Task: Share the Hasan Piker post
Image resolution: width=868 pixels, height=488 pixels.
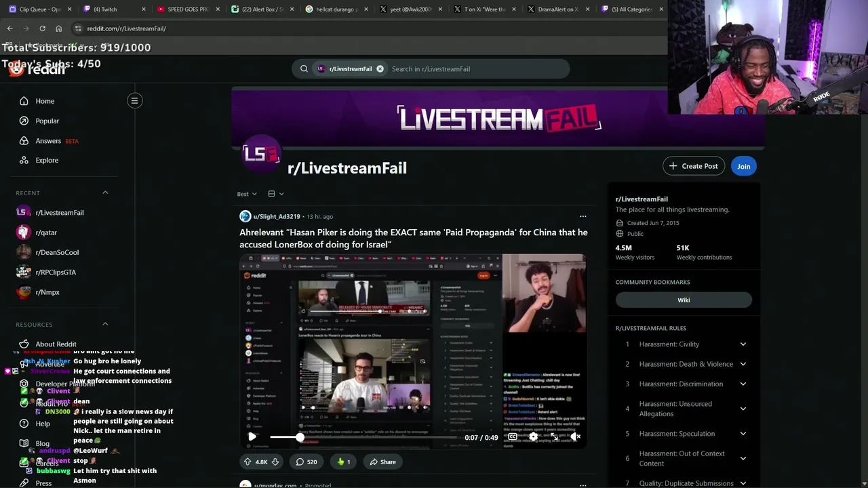Action: pyautogui.click(x=382, y=462)
